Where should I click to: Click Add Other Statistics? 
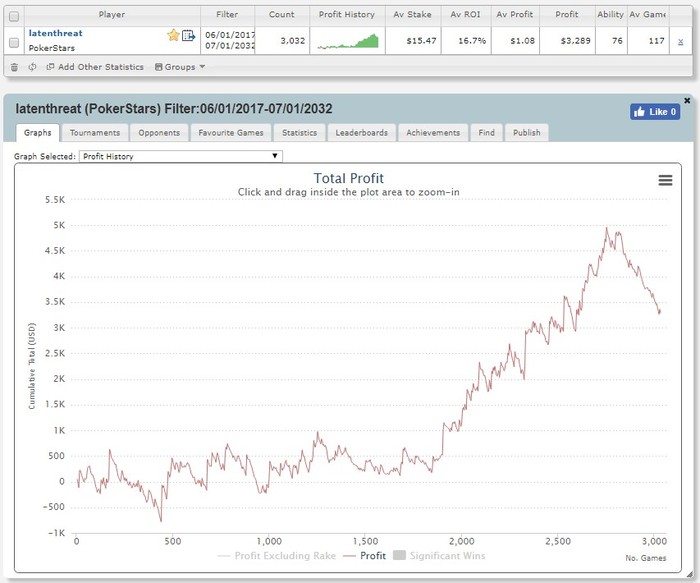(95, 67)
